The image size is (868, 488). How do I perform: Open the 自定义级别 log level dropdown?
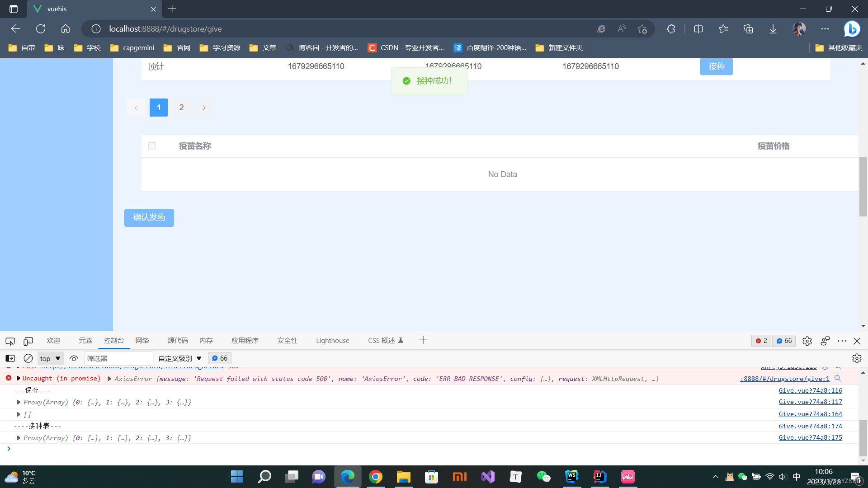(x=179, y=358)
